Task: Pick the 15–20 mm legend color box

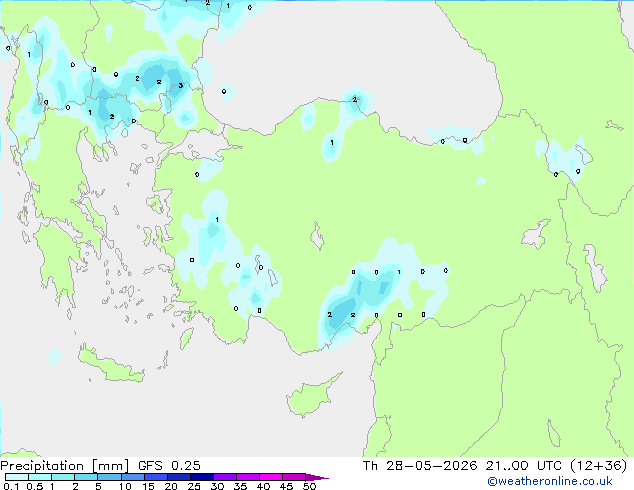Action: 156,477
